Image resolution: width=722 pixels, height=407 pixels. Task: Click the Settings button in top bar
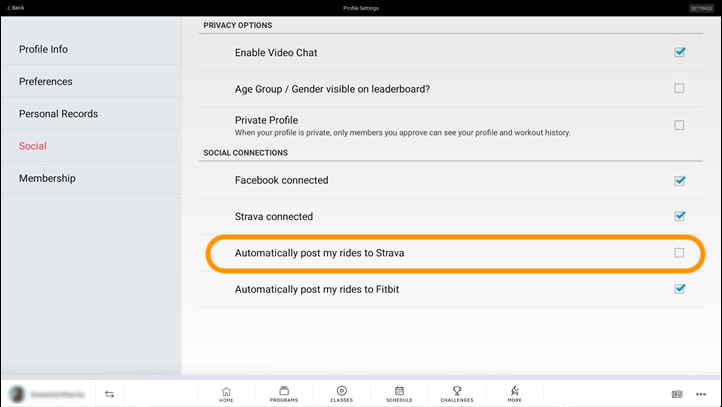click(701, 8)
